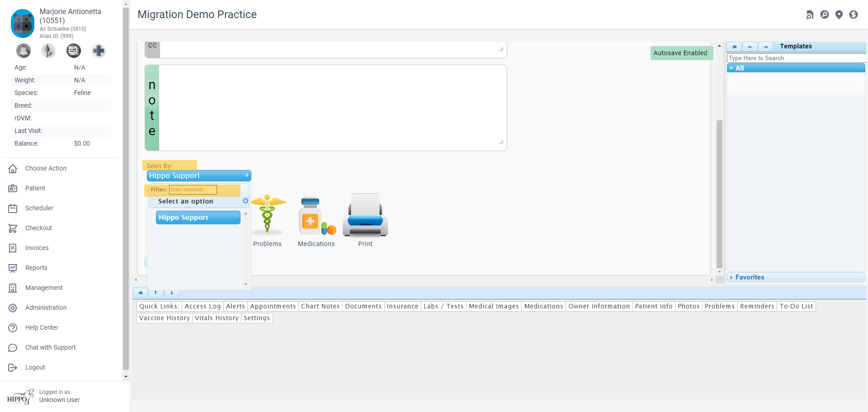The image size is (868, 412).
Task: Open the Reminders quick link
Action: 757,306
